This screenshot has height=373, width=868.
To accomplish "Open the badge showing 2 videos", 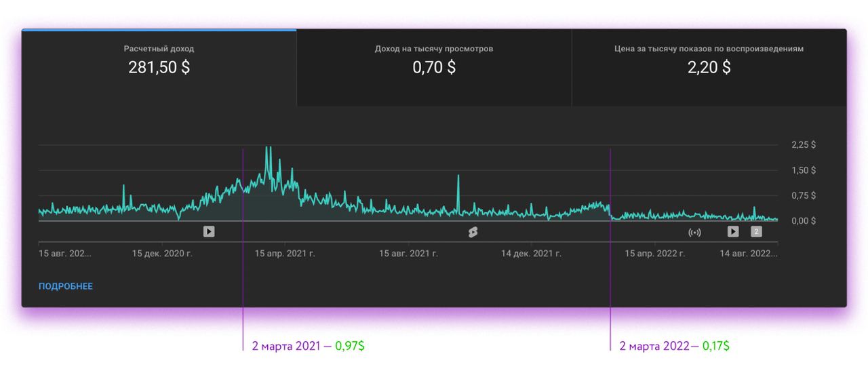I will click(x=756, y=232).
